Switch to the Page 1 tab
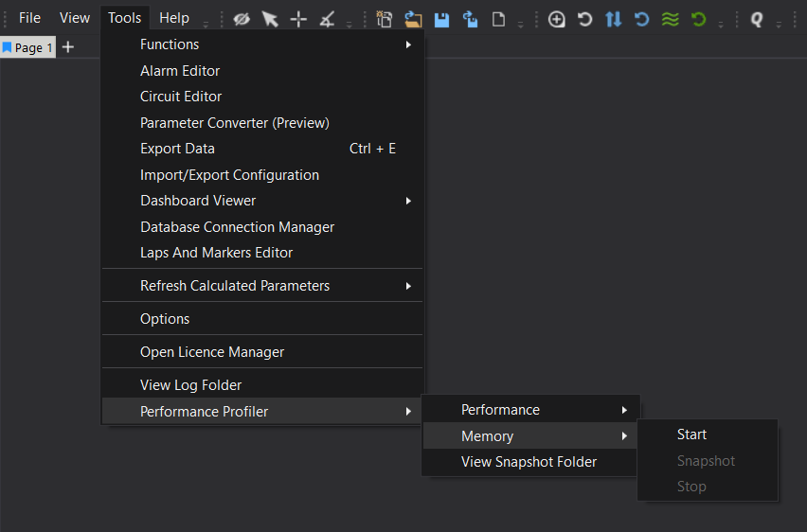The height and width of the screenshot is (532, 807). (28, 47)
